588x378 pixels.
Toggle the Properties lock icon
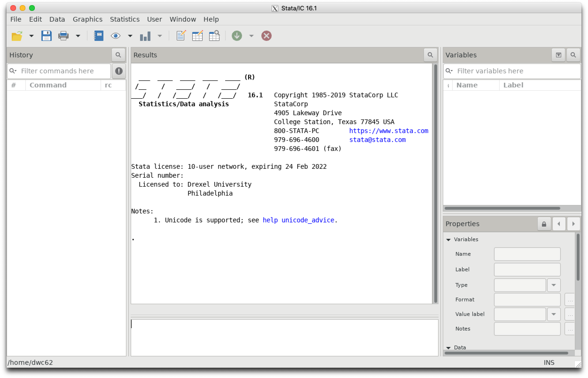tap(544, 224)
